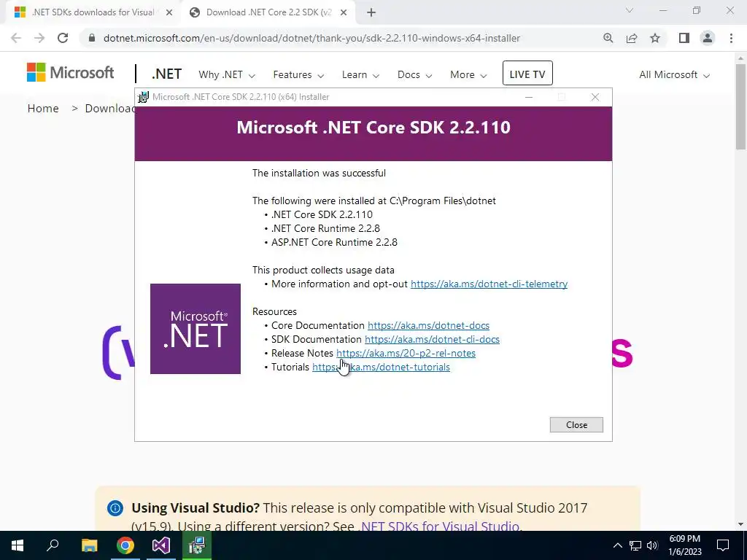
Task: Click the Download breadcrumb link
Action: tap(109, 108)
